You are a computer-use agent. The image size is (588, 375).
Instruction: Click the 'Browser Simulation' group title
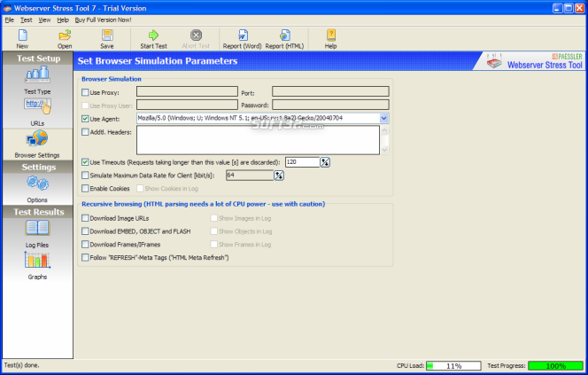coord(112,79)
